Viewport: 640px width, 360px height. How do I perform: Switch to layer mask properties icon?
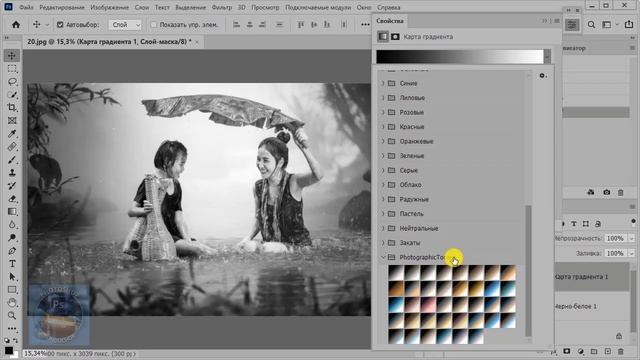pyautogui.click(x=395, y=37)
